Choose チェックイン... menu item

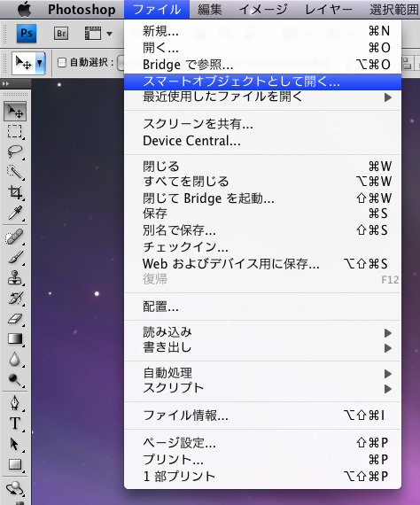[x=263, y=247]
